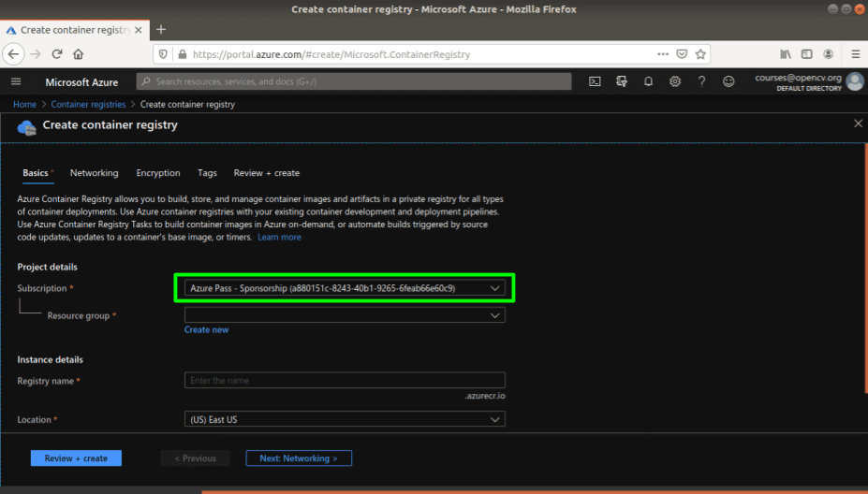Image resolution: width=868 pixels, height=494 pixels.
Task: Launch Azure Cloud Shell
Action: click(x=595, y=82)
